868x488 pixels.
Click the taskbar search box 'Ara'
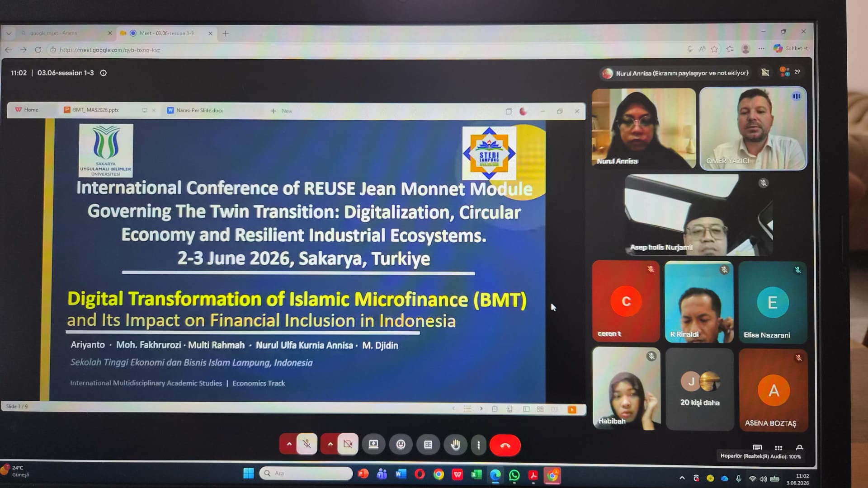point(306,473)
